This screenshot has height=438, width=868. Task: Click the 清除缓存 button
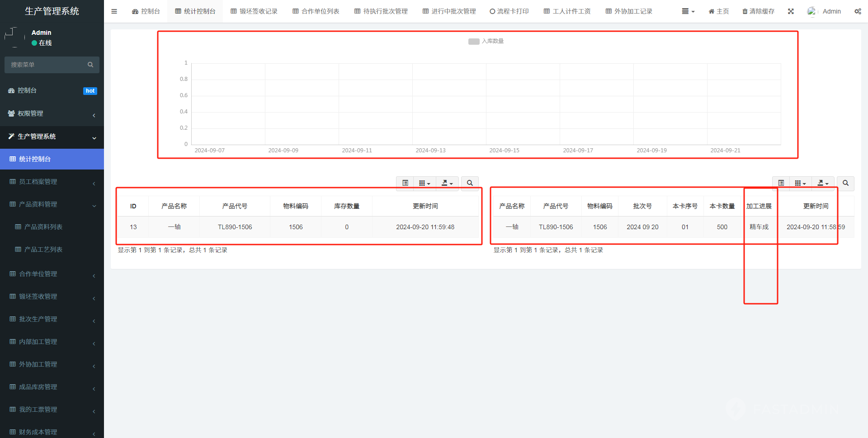[758, 11]
